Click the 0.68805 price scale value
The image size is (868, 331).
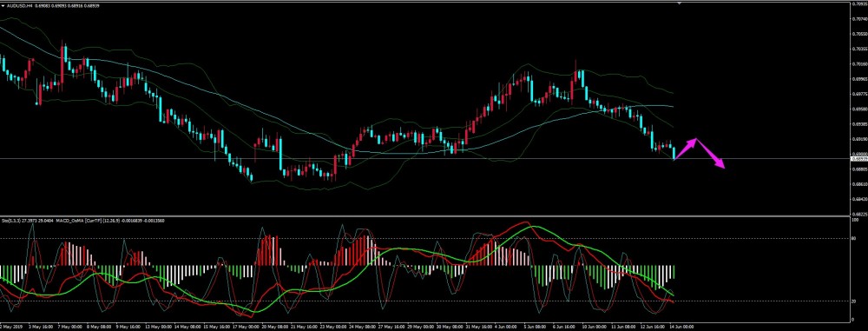point(858,169)
